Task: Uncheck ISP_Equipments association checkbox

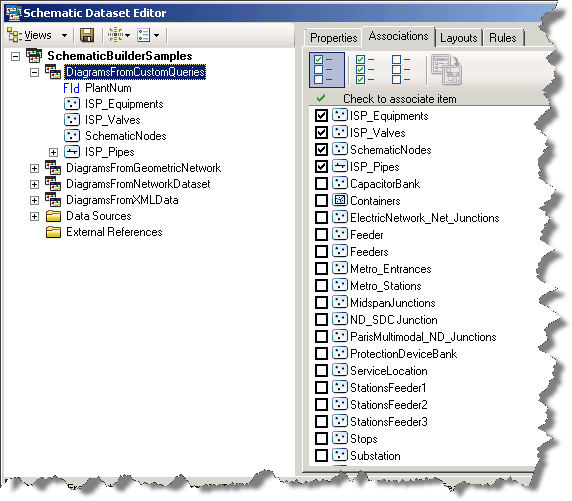Action: (321, 116)
